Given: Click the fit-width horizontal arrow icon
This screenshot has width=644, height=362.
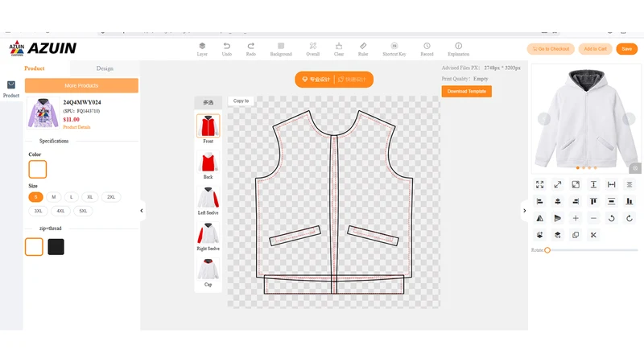Looking at the screenshot, I should pyautogui.click(x=612, y=185).
